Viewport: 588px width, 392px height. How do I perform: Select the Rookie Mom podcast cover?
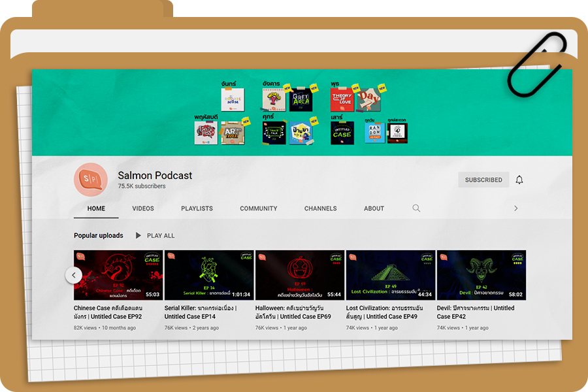[233, 100]
